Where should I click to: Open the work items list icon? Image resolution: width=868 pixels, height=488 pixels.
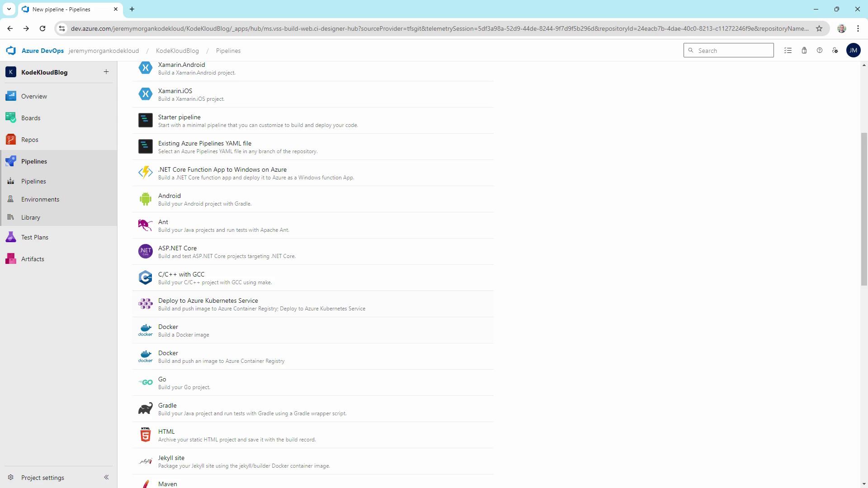788,51
